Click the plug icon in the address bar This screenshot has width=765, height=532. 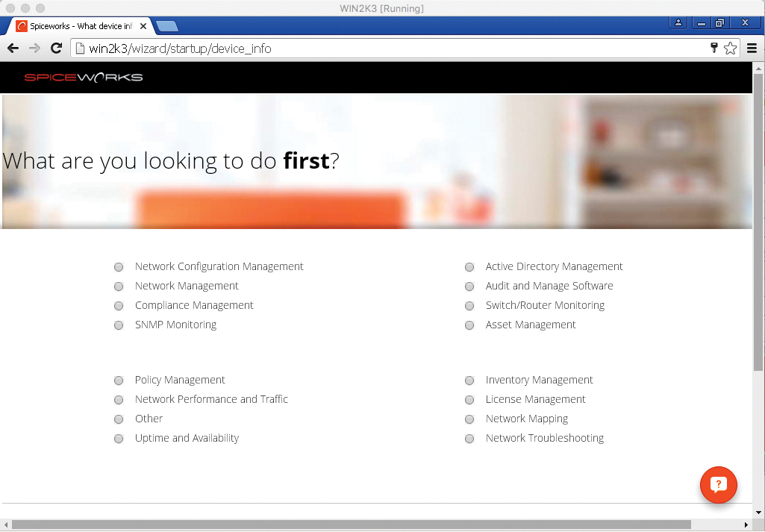coord(713,46)
